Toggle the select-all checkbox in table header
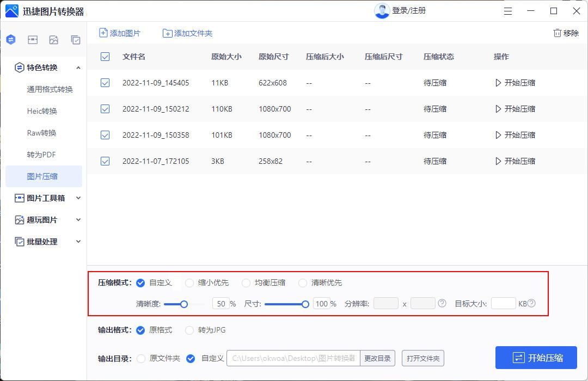The width and height of the screenshot is (588, 381). click(105, 57)
